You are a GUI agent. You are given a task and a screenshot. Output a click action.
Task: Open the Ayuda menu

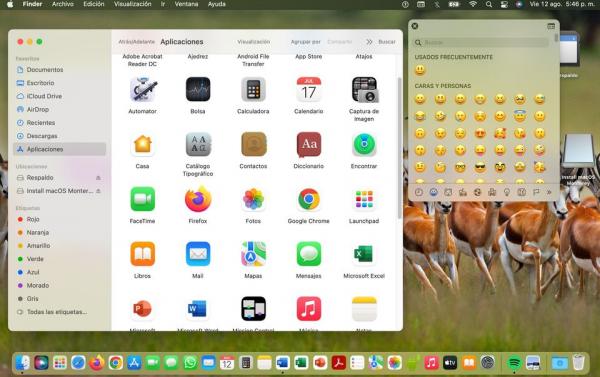pyautogui.click(x=217, y=4)
